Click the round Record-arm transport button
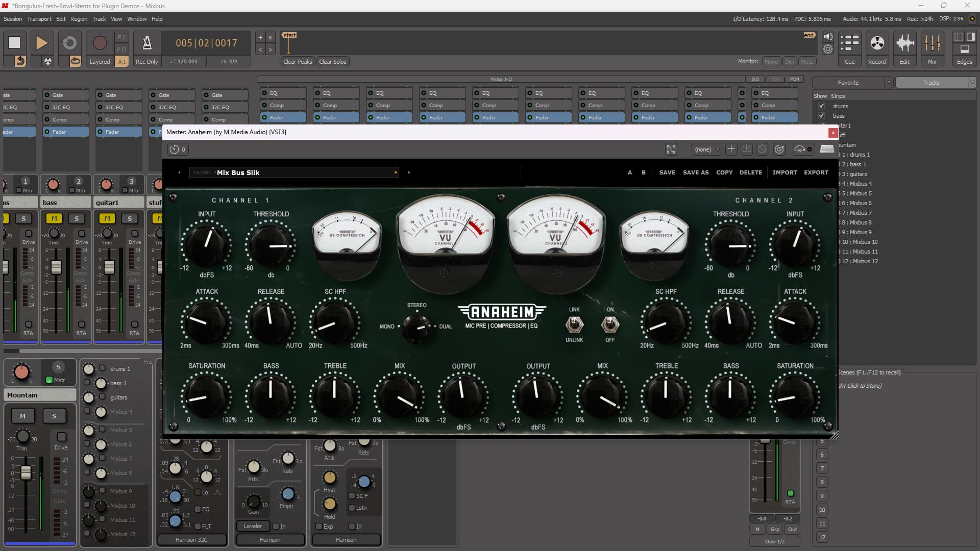This screenshot has width=980, height=551. pos(100,43)
